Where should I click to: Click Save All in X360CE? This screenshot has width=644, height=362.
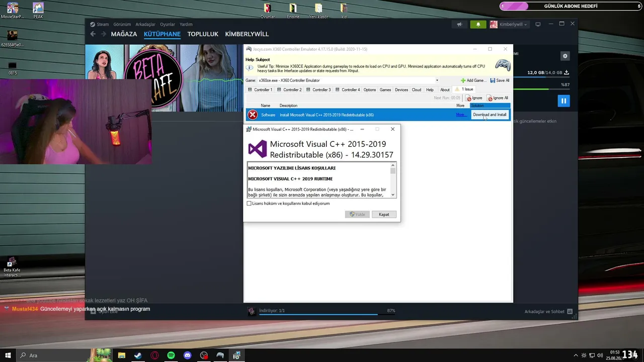tap(499, 80)
